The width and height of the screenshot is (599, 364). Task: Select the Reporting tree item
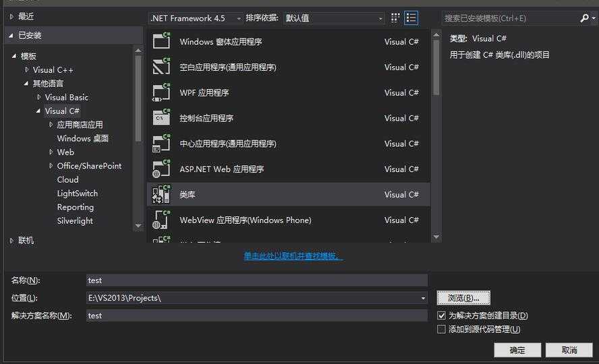coord(76,207)
